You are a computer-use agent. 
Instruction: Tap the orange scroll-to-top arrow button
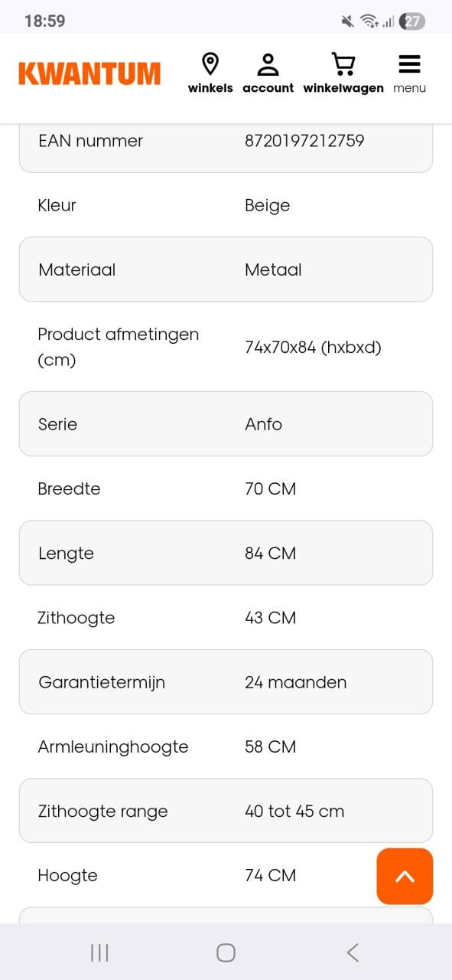click(x=405, y=876)
